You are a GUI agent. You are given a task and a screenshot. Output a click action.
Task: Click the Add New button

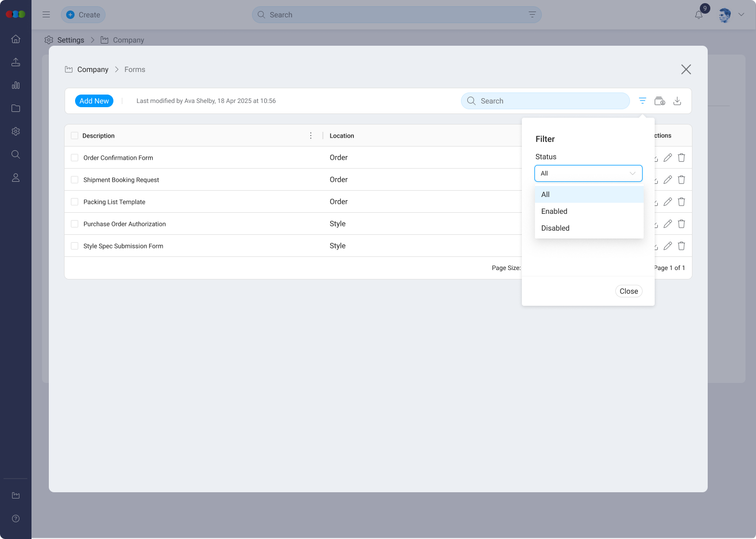click(94, 101)
